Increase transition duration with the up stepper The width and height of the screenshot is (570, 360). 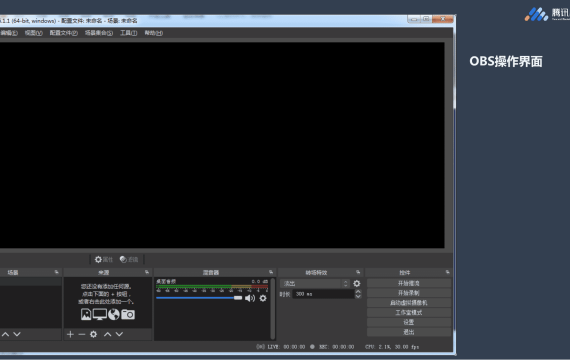[x=358, y=292]
